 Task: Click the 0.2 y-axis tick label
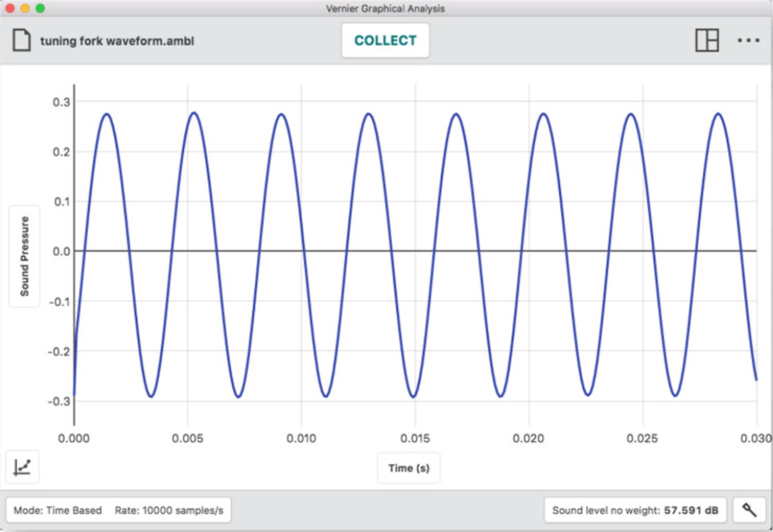click(x=61, y=152)
